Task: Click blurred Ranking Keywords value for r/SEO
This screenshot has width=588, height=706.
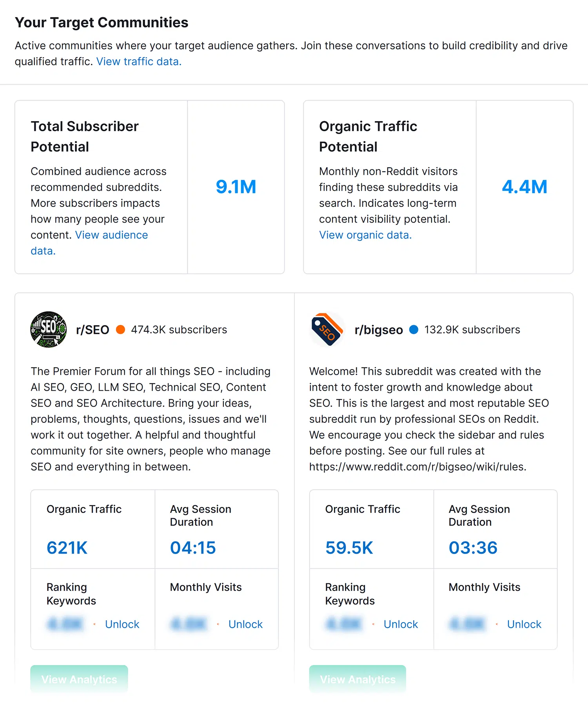Action: [65, 624]
